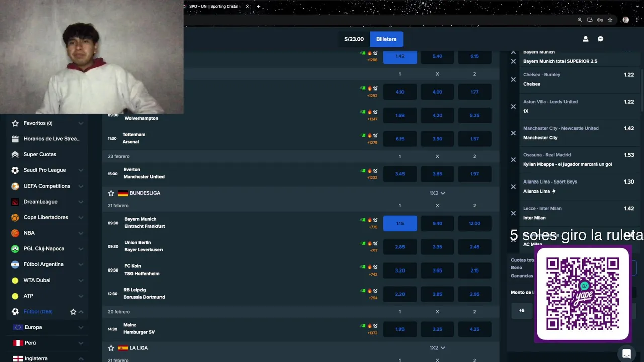Open the chat messages icon in header
The width and height of the screenshot is (644, 362).
(600, 39)
